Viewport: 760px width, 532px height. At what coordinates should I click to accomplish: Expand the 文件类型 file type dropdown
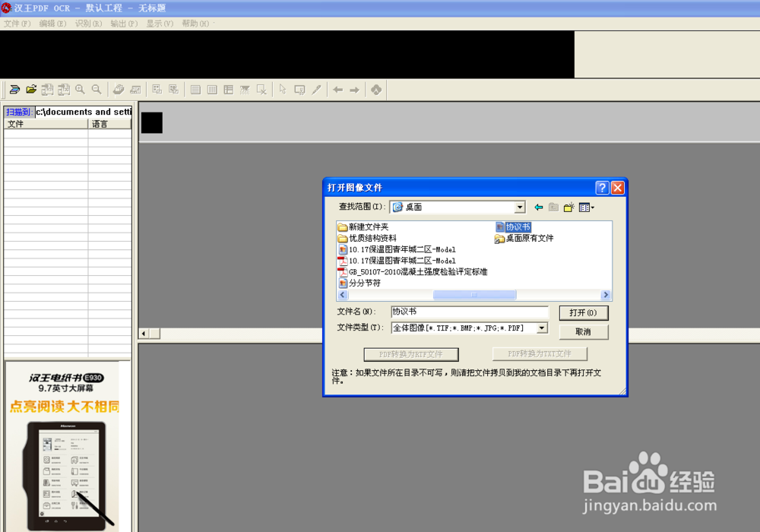(543, 328)
